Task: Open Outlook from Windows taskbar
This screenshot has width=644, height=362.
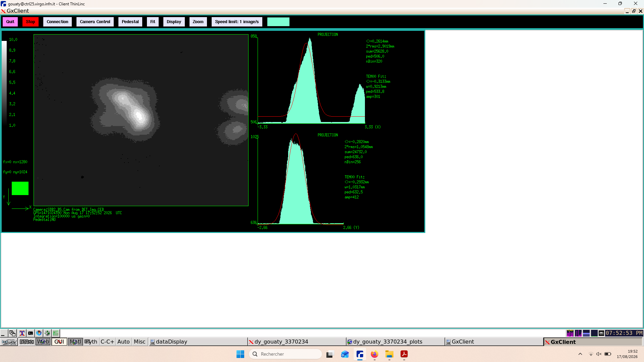Action: pos(345,354)
